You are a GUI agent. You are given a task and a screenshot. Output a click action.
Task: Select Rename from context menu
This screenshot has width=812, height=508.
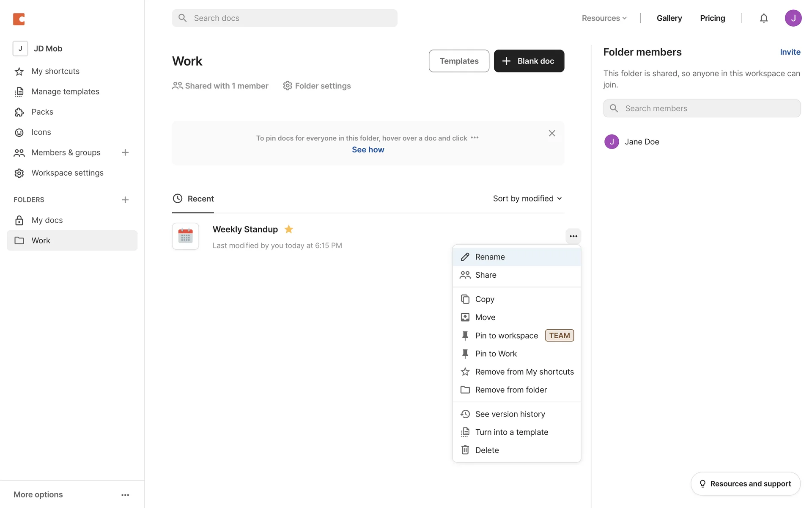pyautogui.click(x=490, y=257)
